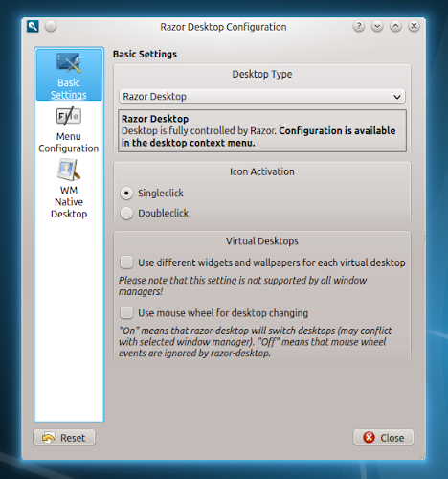Image resolution: width=448 pixels, height=479 pixels.
Task: Enable different widgets and wallpapers per virtual desktop
Action: [126, 262]
